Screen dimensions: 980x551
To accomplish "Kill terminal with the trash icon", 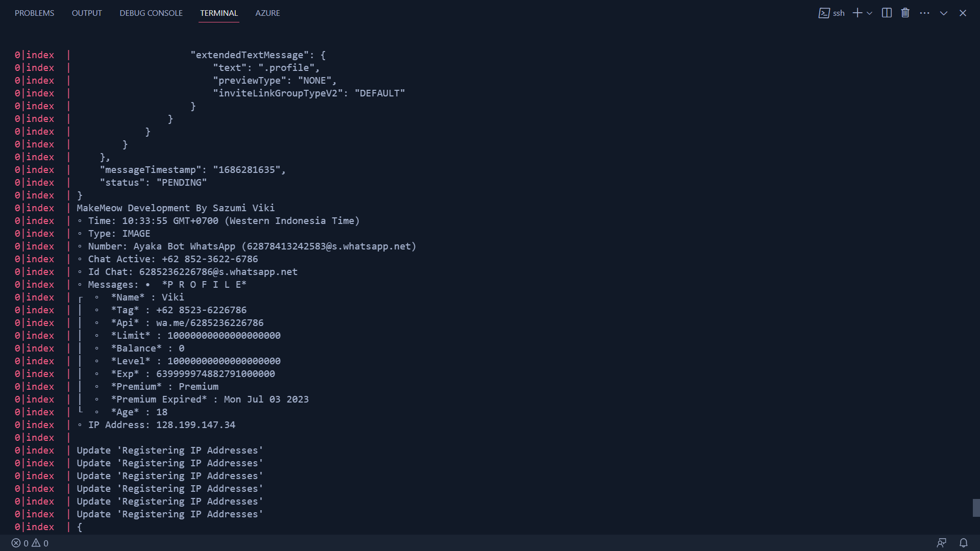I will [905, 13].
